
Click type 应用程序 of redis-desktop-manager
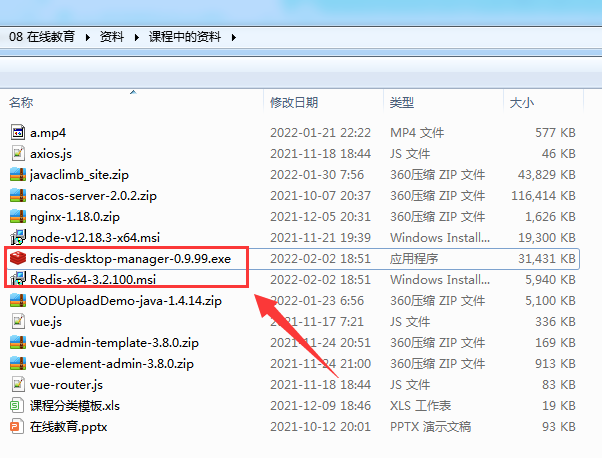[414, 259]
